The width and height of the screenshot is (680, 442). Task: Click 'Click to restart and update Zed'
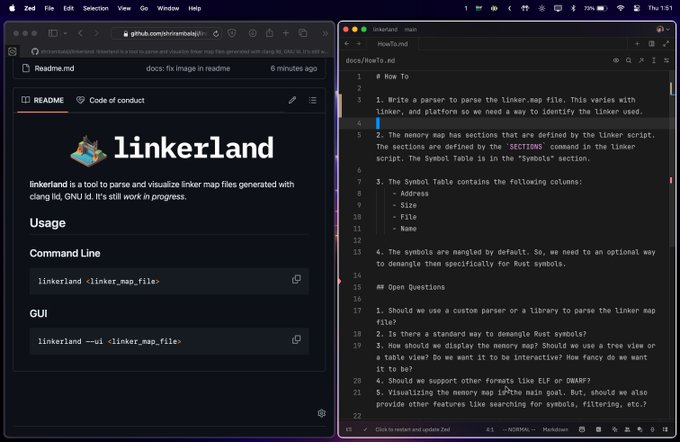click(412, 429)
